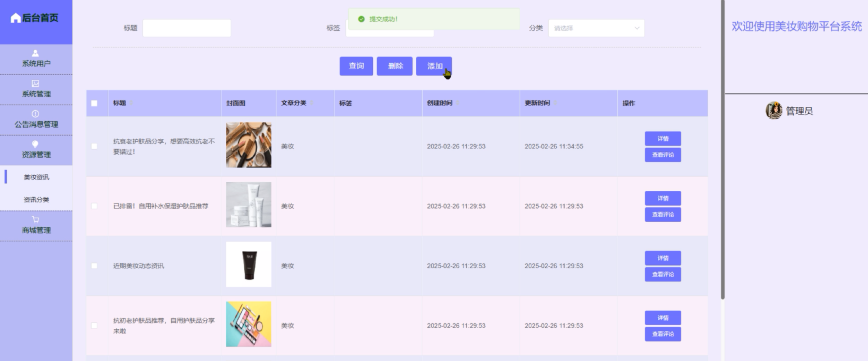Click the 标题 search input field
The image size is (868, 361).
[x=187, y=28]
